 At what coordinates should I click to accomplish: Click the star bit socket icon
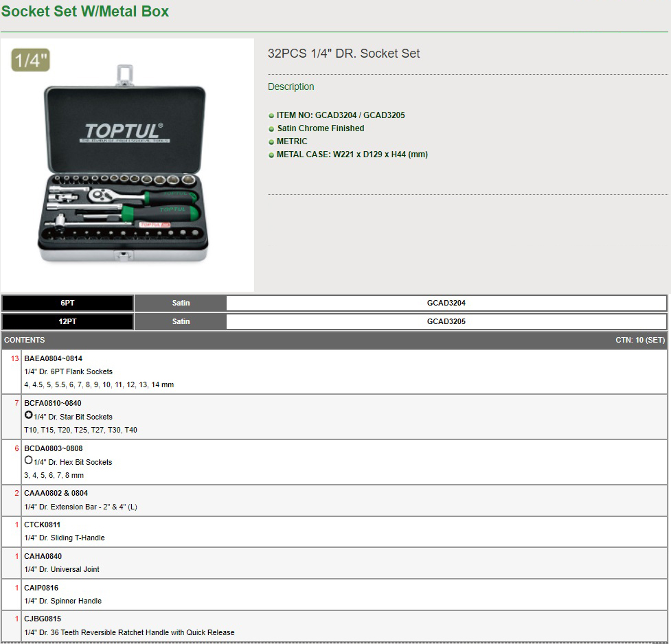coord(28,415)
